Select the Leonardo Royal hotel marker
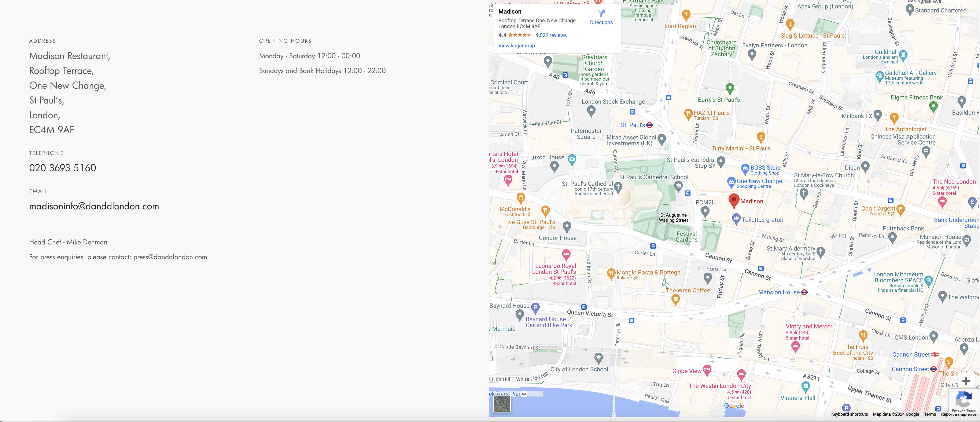The image size is (980, 422). pos(566,254)
